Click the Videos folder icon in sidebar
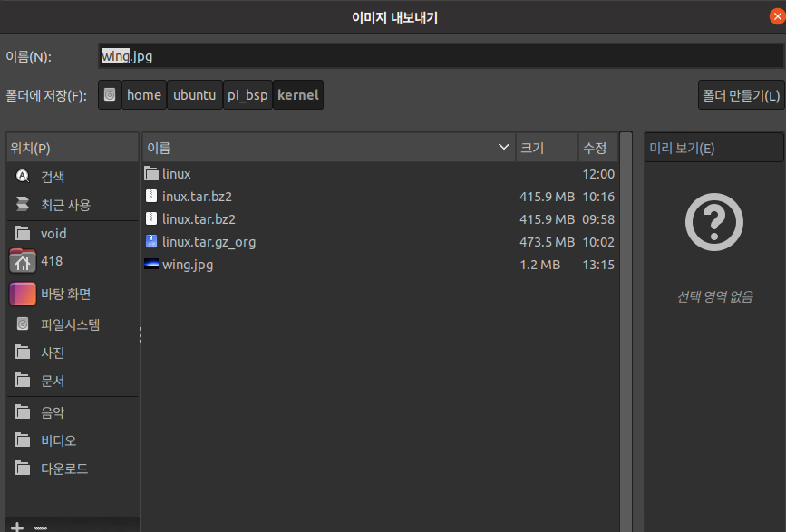The width and height of the screenshot is (786, 532). point(23,440)
